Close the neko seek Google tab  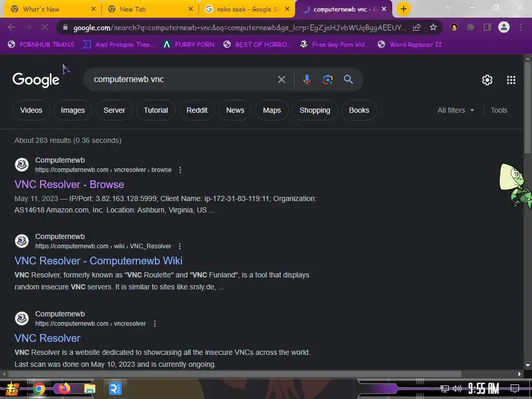click(287, 9)
